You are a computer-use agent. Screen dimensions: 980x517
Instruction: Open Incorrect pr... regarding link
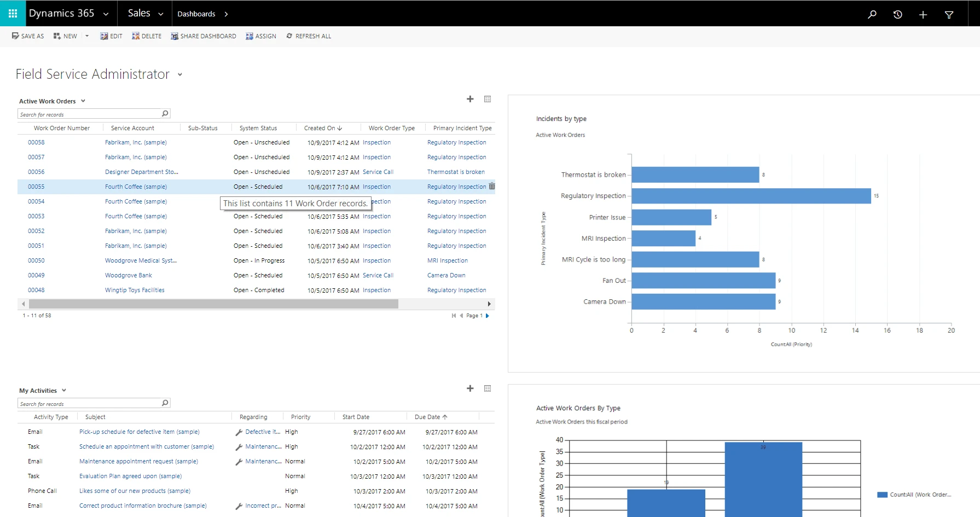coord(263,506)
